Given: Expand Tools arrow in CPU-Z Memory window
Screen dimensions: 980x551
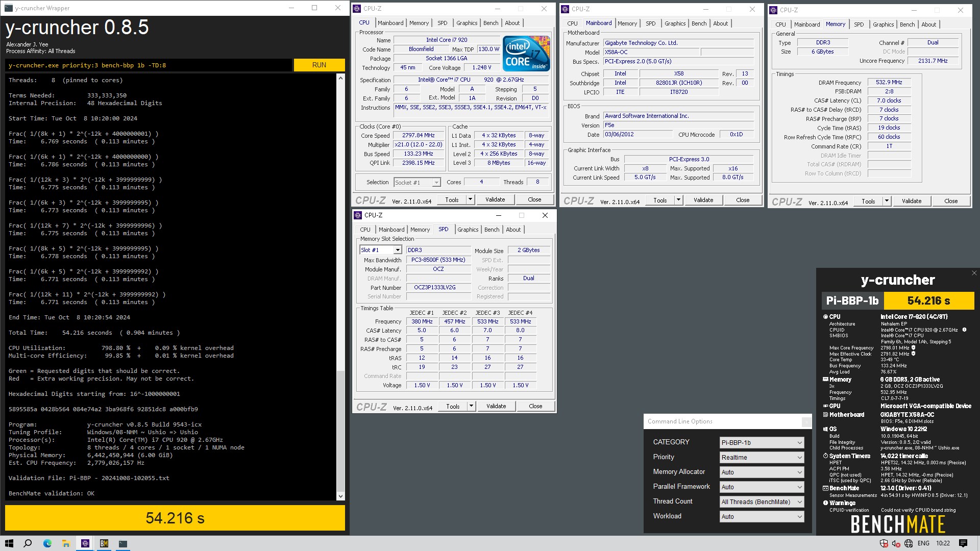Looking at the screenshot, I should pyautogui.click(x=887, y=202).
